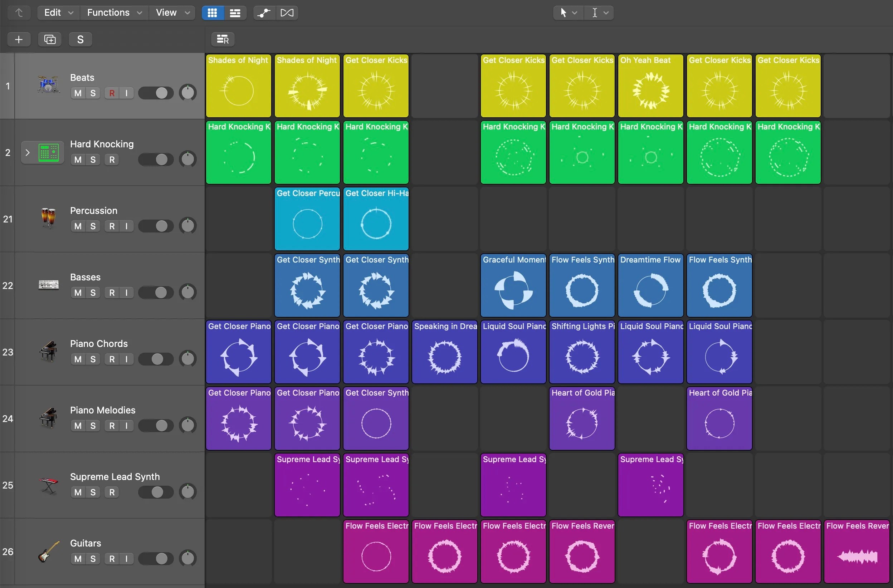Mute the Basses track
The image size is (893, 588).
click(x=78, y=293)
